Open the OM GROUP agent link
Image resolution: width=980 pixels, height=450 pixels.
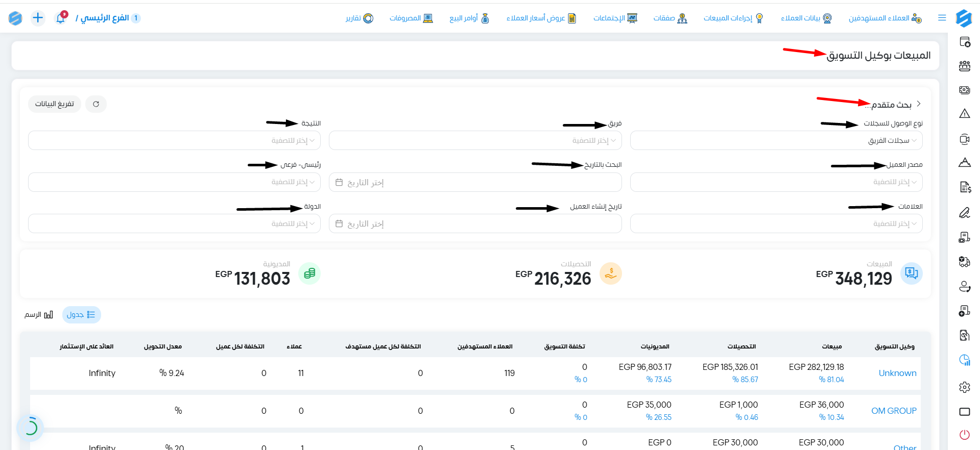pyautogui.click(x=894, y=411)
